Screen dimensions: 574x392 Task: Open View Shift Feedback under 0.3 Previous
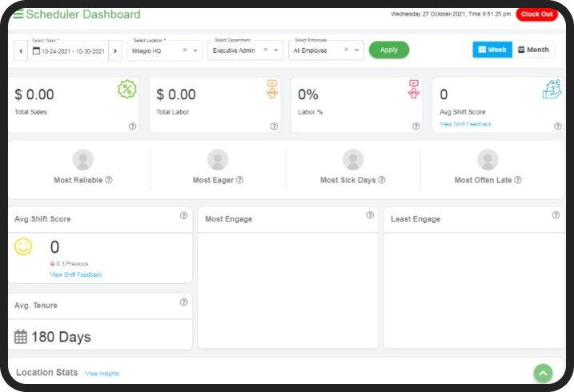click(x=76, y=274)
